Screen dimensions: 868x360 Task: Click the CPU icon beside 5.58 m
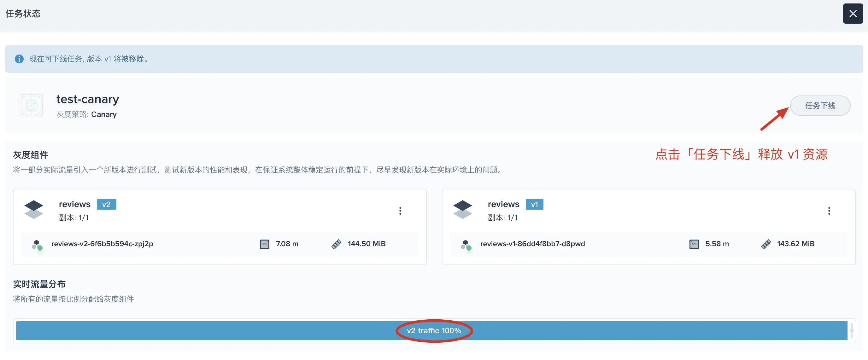click(x=694, y=244)
